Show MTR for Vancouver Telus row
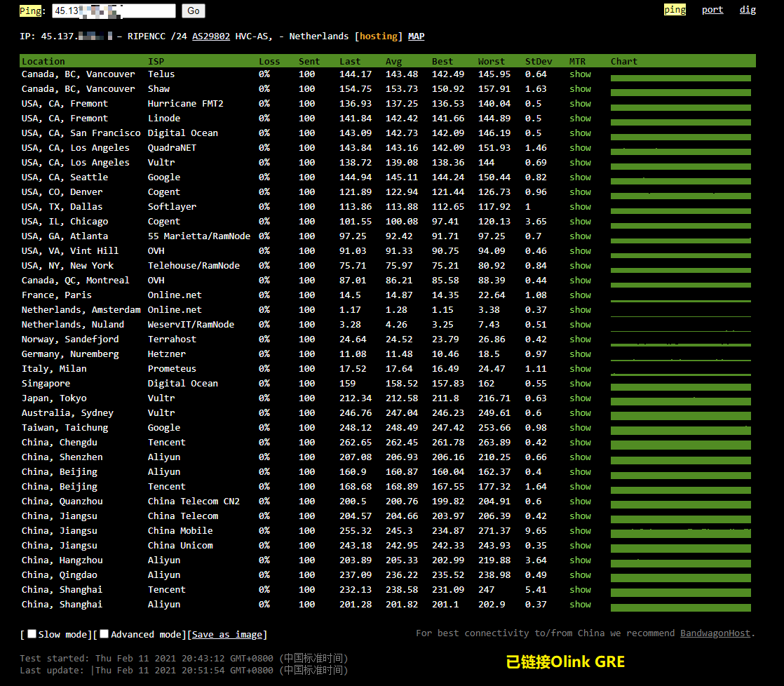This screenshot has width=784, height=686. (x=580, y=74)
